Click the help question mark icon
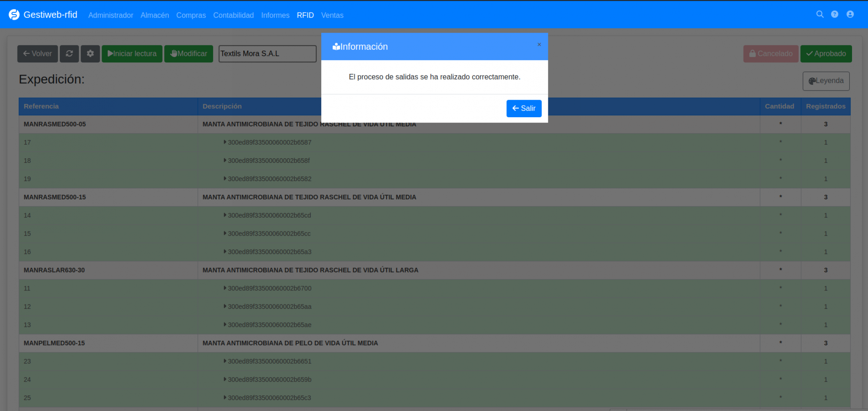Image resolution: width=868 pixels, height=411 pixels. click(x=834, y=14)
